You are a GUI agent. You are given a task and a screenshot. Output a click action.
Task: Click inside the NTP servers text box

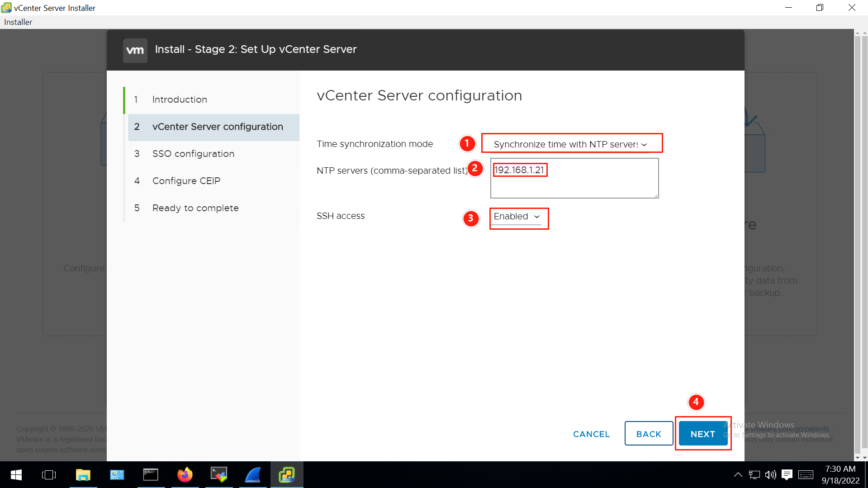(x=574, y=178)
